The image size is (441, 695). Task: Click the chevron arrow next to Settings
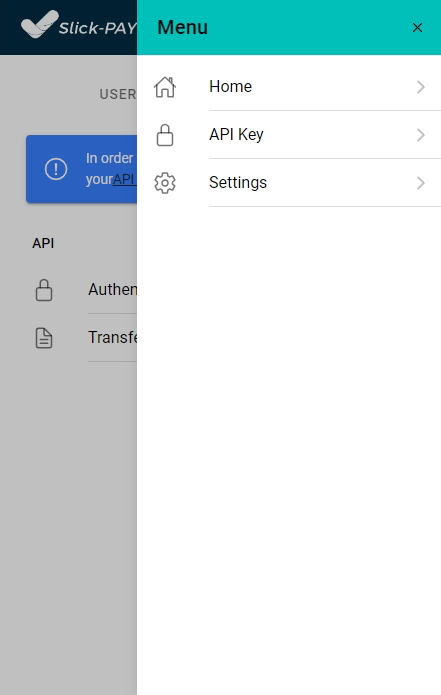click(x=421, y=183)
